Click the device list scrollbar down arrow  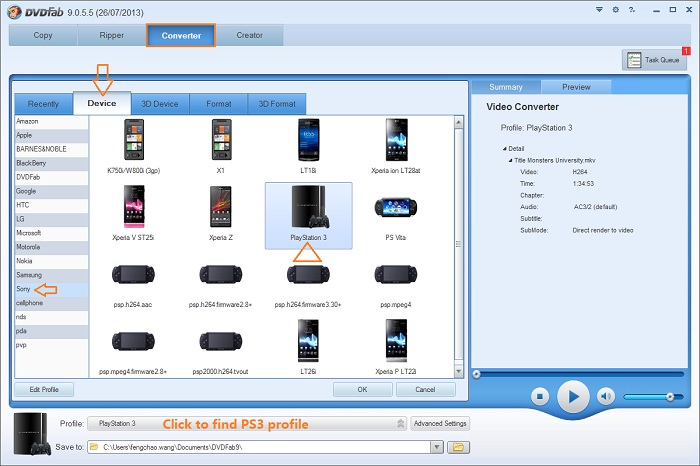(x=458, y=371)
